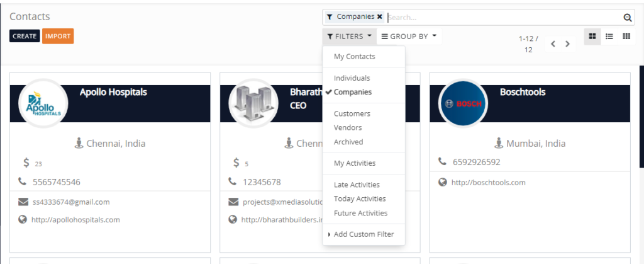Click Boschtools location marker icon

(499, 143)
